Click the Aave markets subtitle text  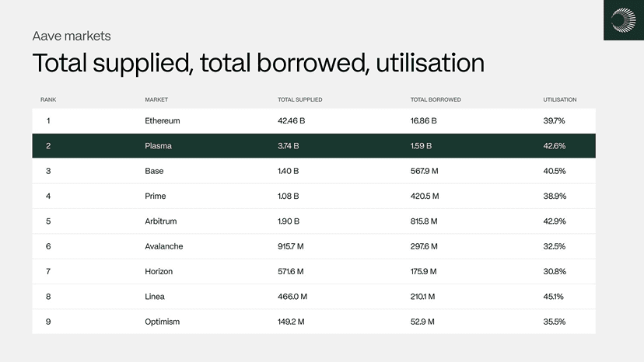pyautogui.click(x=72, y=36)
